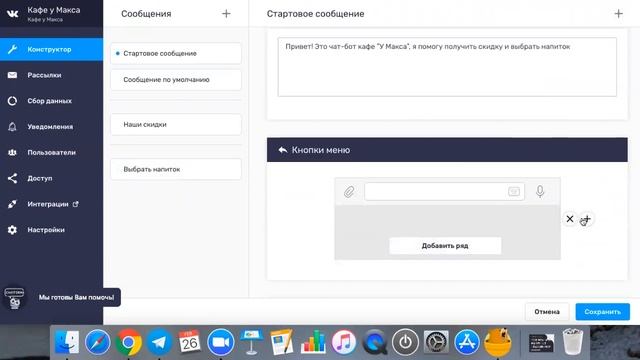Click the Пользователи people icon
This screenshot has width=640, height=360.
click(x=12, y=152)
